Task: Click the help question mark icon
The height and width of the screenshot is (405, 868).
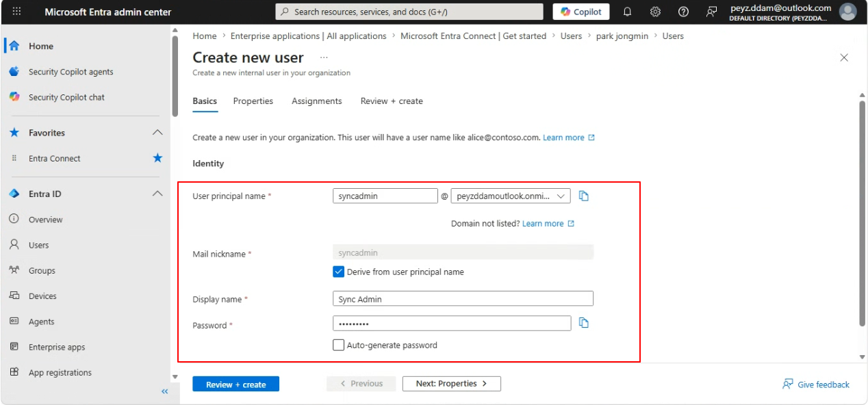Action: coord(683,12)
